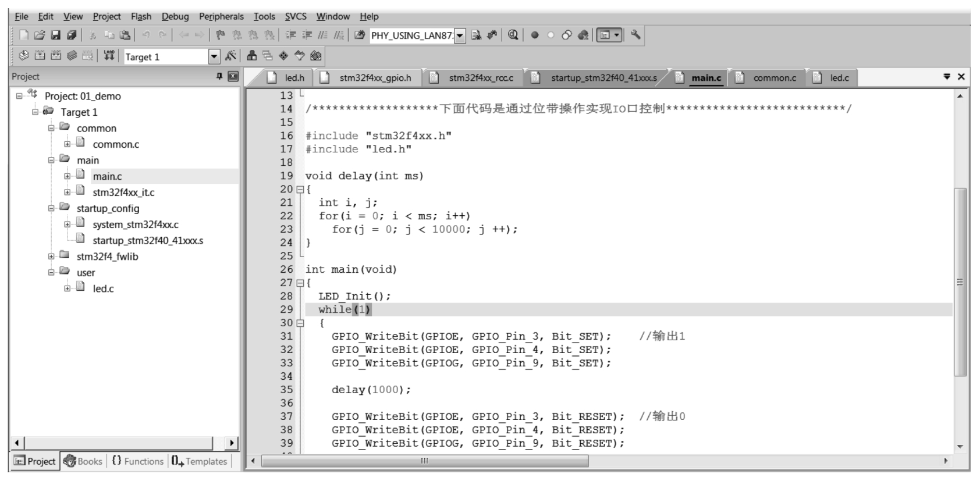
Task: Click the "LED_Init();" line in the editor
Action: point(354,297)
